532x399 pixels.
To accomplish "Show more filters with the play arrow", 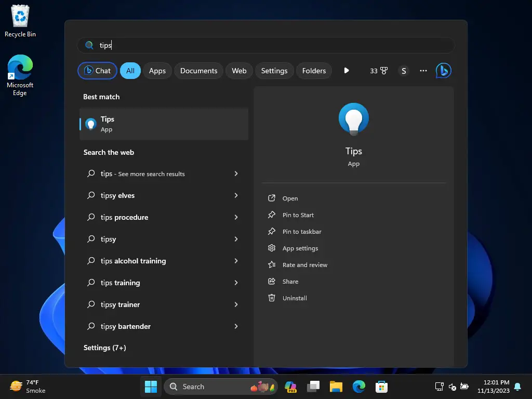I will click(346, 71).
